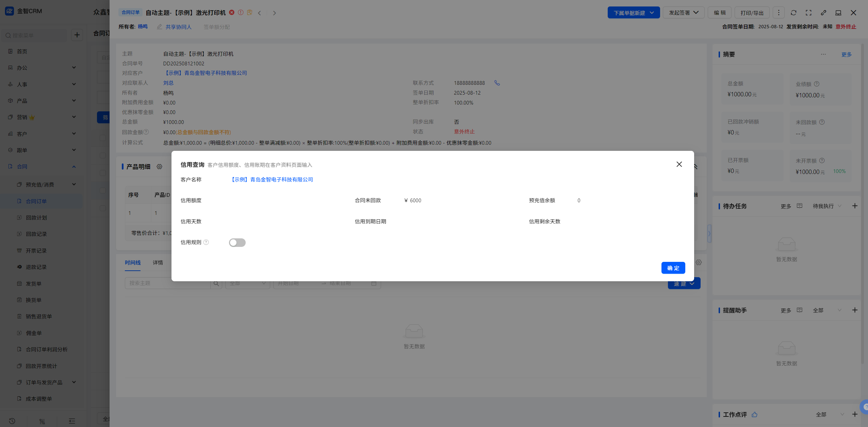Click the fullscreen expand icon
Image resolution: width=868 pixels, height=427 pixels.
[x=808, y=13]
